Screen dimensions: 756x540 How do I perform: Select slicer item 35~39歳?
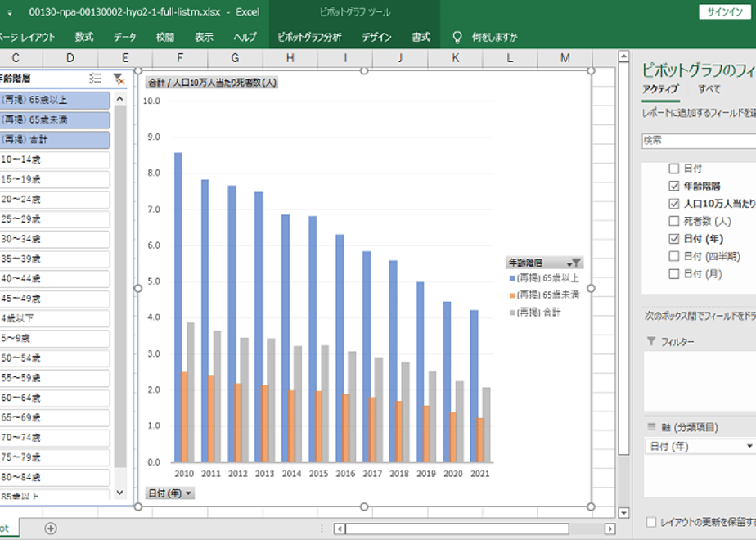(54, 259)
